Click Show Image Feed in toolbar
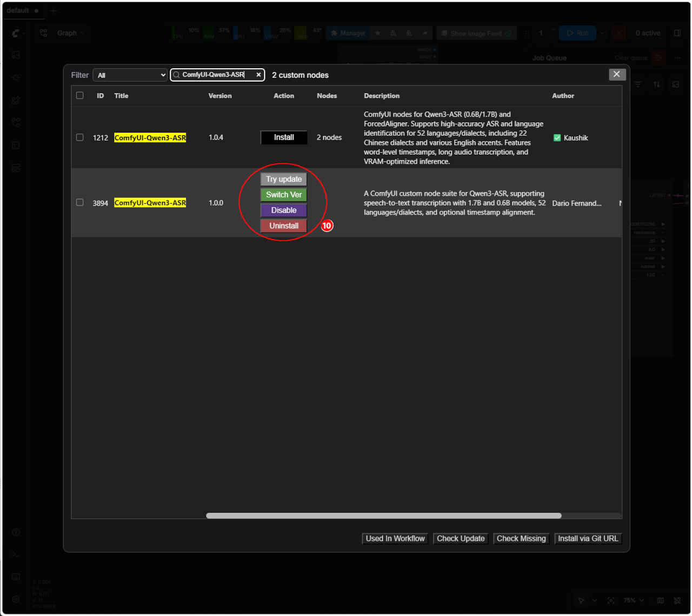The image size is (692, 616). pyautogui.click(x=476, y=33)
